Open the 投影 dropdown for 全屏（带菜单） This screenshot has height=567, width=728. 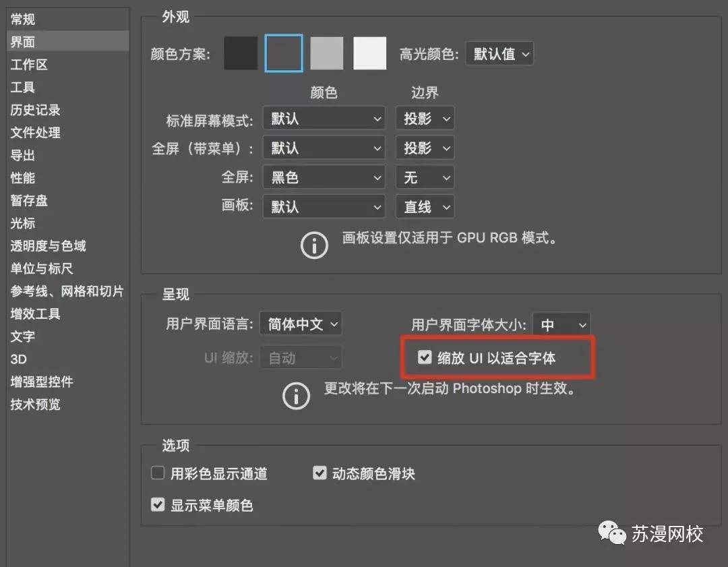click(425, 148)
